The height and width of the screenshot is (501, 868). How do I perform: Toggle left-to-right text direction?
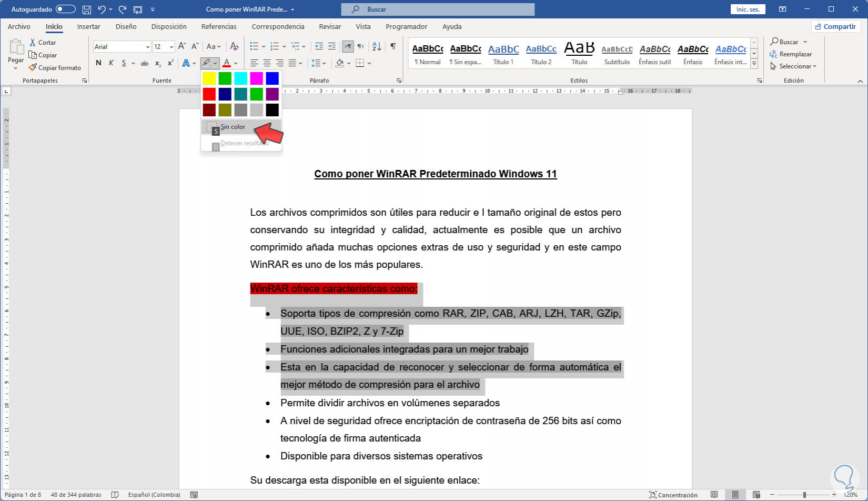348,46
